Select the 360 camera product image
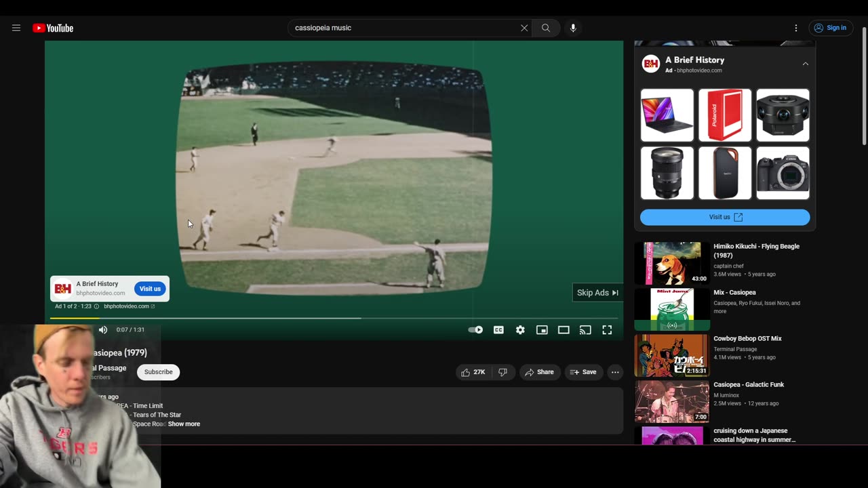This screenshot has width=868, height=488. [783, 115]
